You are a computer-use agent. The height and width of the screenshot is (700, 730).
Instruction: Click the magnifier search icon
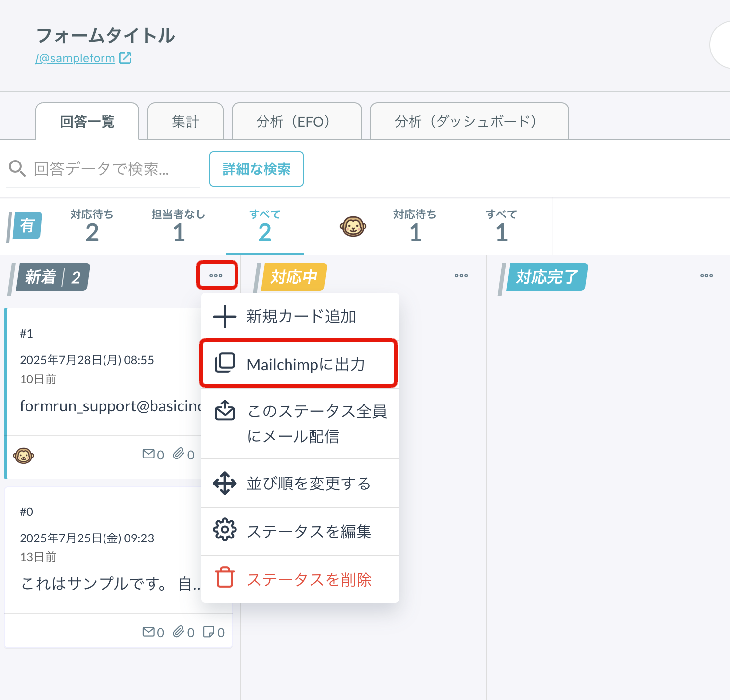coord(17,168)
